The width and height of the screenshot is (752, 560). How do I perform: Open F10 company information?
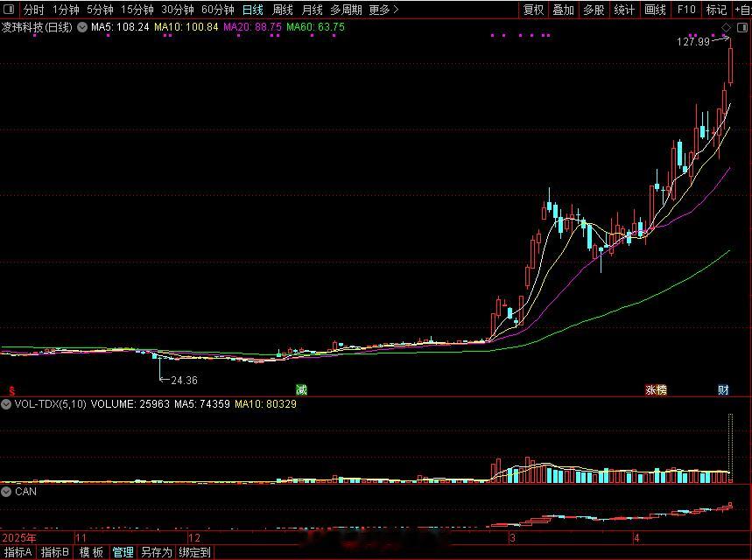[686, 10]
